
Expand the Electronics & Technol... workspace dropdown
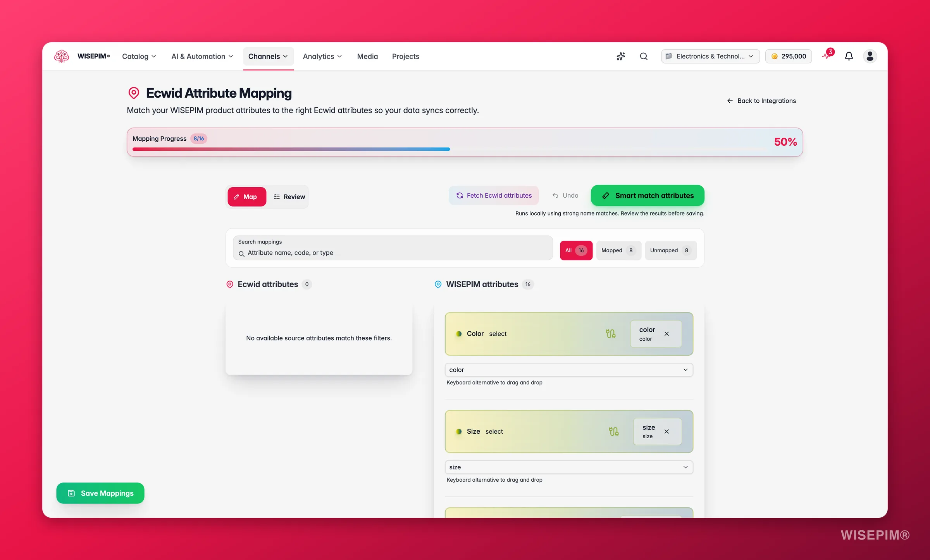710,56
